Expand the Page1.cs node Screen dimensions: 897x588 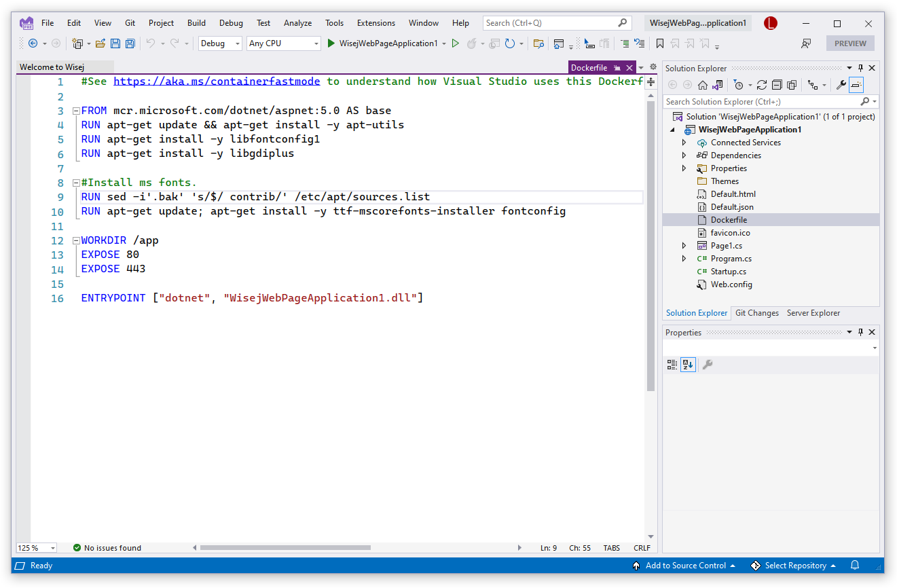(x=684, y=246)
